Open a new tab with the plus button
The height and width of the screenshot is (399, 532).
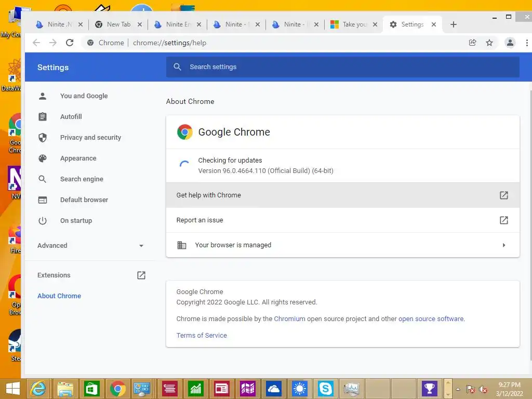pos(453,24)
